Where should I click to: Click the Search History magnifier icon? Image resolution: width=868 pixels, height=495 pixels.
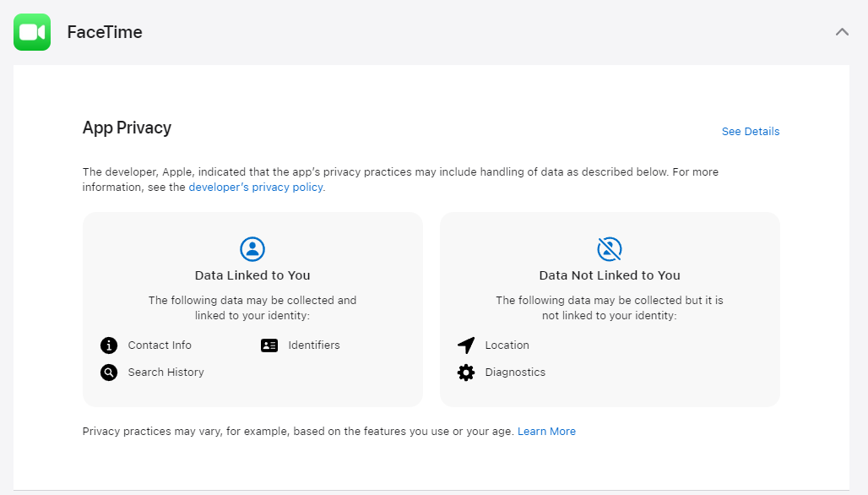[x=109, y=373]
